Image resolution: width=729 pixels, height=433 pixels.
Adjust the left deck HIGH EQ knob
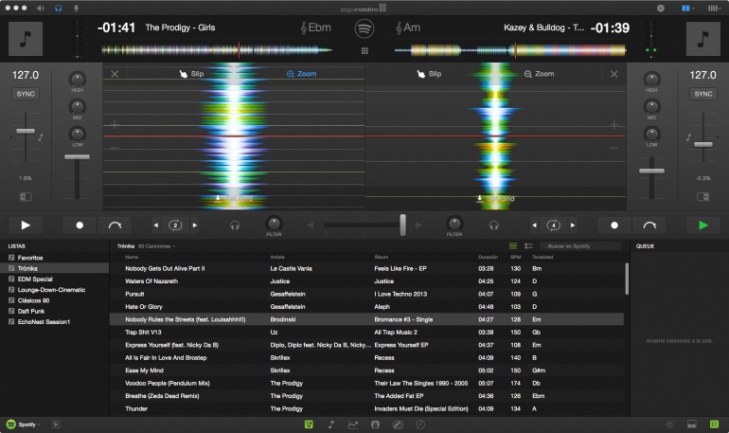(77, 79)
